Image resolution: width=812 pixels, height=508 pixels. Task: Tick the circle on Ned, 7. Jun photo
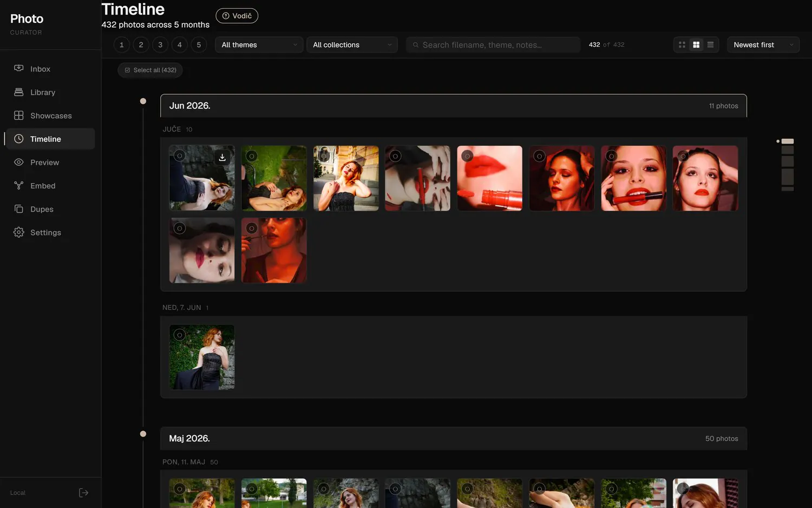point(180,335)
